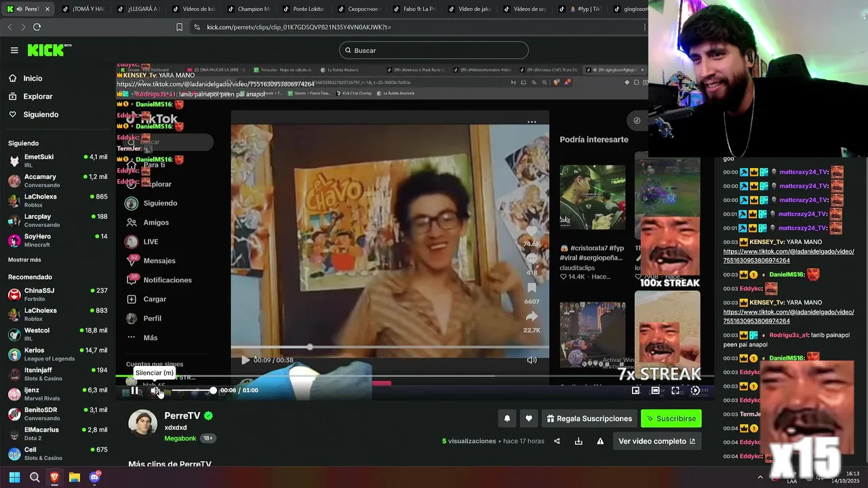Go forward with the browser forward arrow
868x488 pixels.
23,27
